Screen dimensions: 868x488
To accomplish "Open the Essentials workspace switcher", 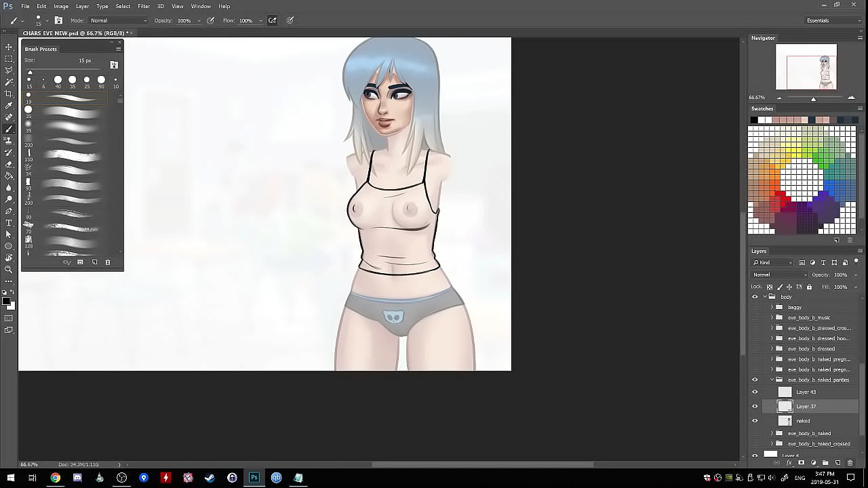I will pos(833,20).
